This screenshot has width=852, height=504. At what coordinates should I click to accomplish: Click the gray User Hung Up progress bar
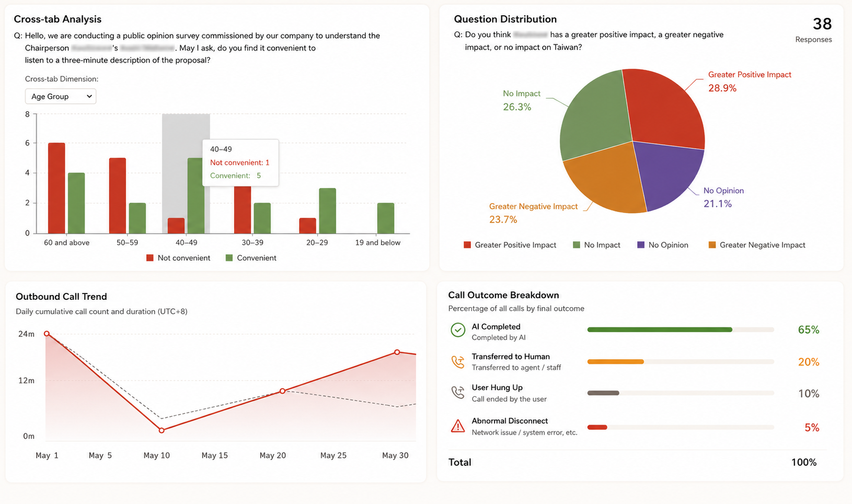coord(603,393)
